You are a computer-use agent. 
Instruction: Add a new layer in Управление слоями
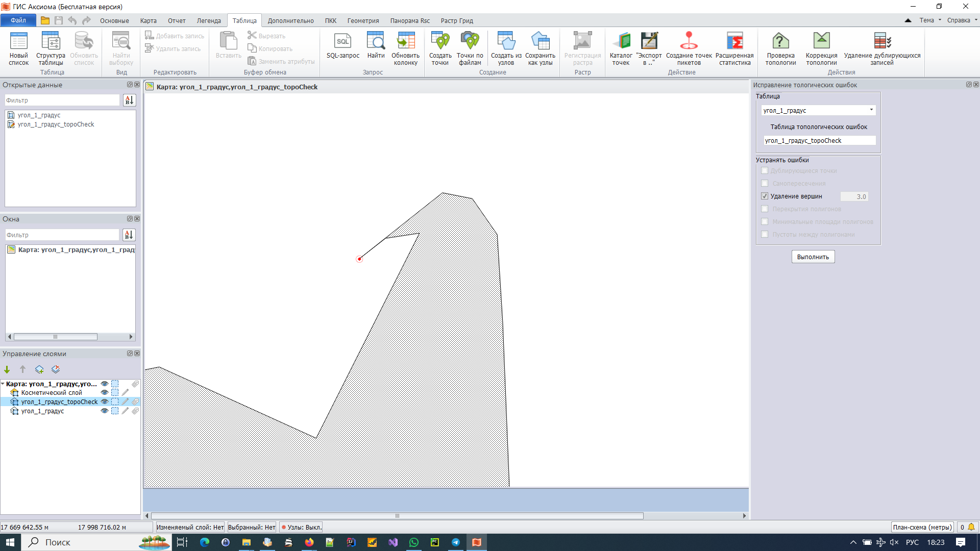click(39, 369)
